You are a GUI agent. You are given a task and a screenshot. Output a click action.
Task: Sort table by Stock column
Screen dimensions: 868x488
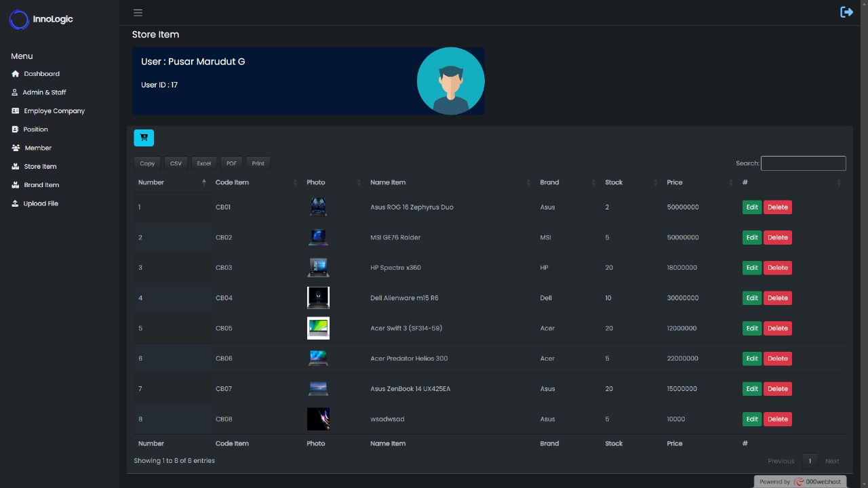(x=631, y=182)
